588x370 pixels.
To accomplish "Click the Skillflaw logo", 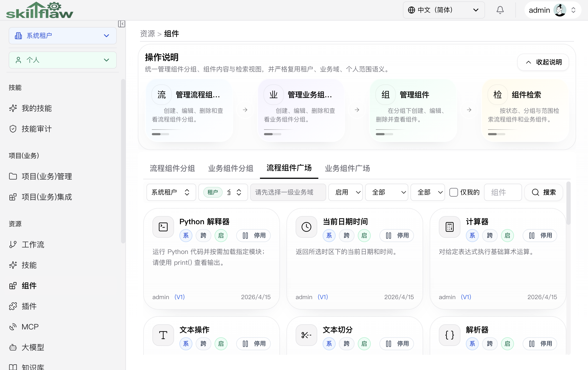I will coord(39,10).
